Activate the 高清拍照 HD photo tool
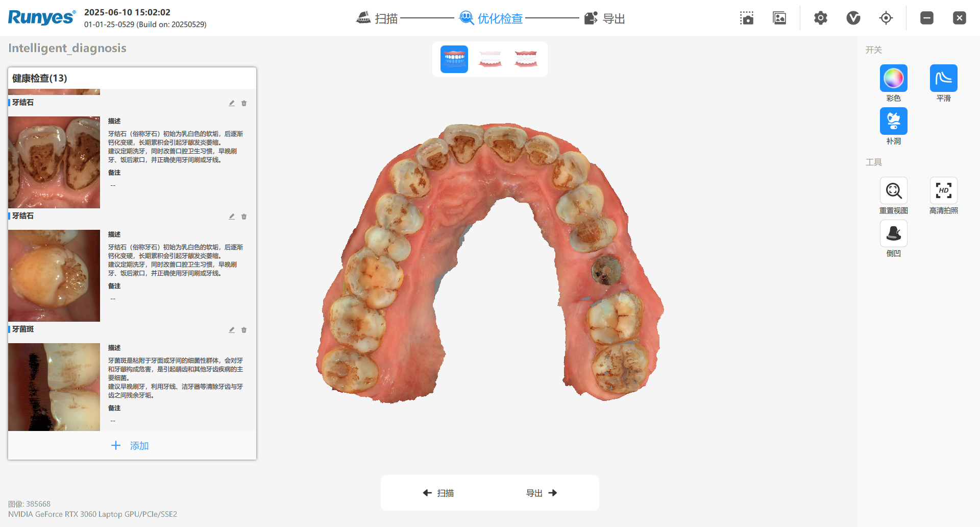Image resolution: width=980 pixels, height=527 pixels. 943,191
